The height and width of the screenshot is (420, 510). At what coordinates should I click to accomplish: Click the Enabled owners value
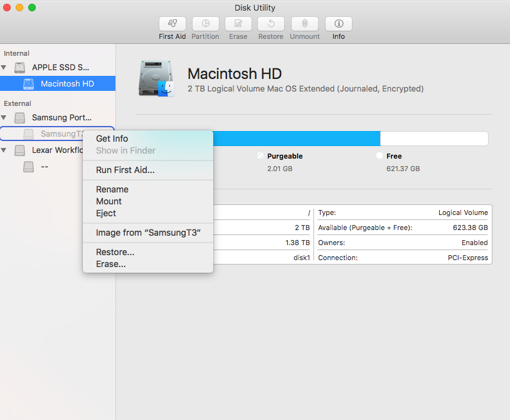[x=474, y=243]
